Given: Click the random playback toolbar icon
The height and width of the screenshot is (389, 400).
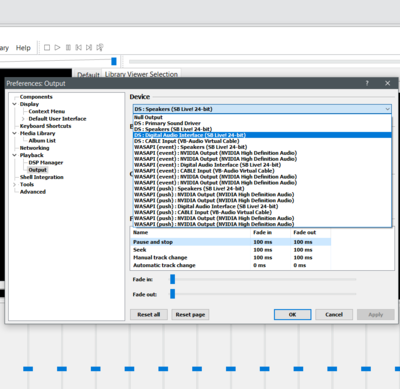Looking at the screenshot, I should [100, 48].
